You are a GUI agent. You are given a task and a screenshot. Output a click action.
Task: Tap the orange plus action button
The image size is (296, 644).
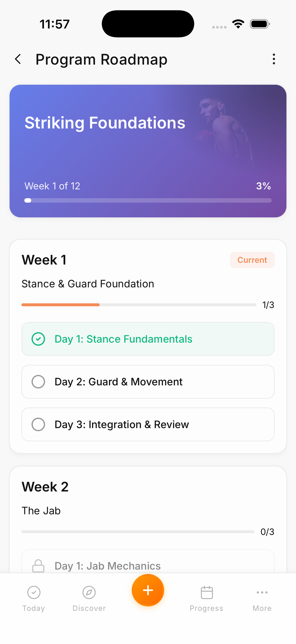pos(148,590)
